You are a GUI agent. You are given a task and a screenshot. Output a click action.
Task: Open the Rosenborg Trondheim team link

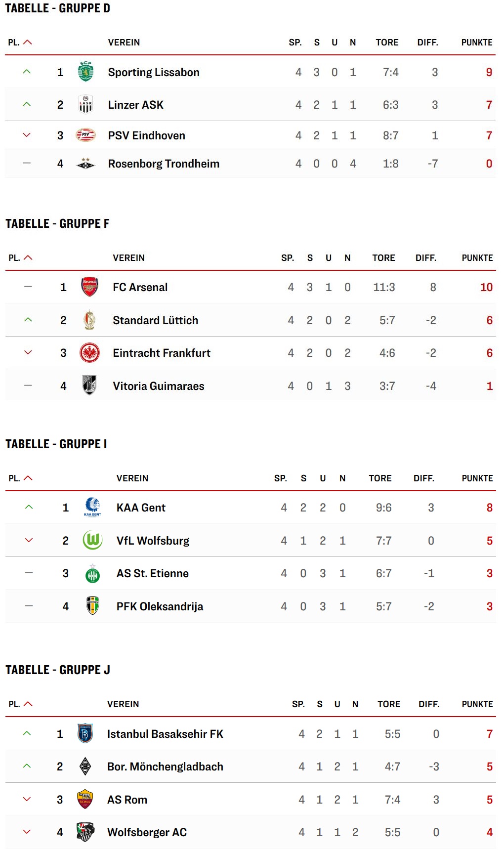tap(164, 164)
